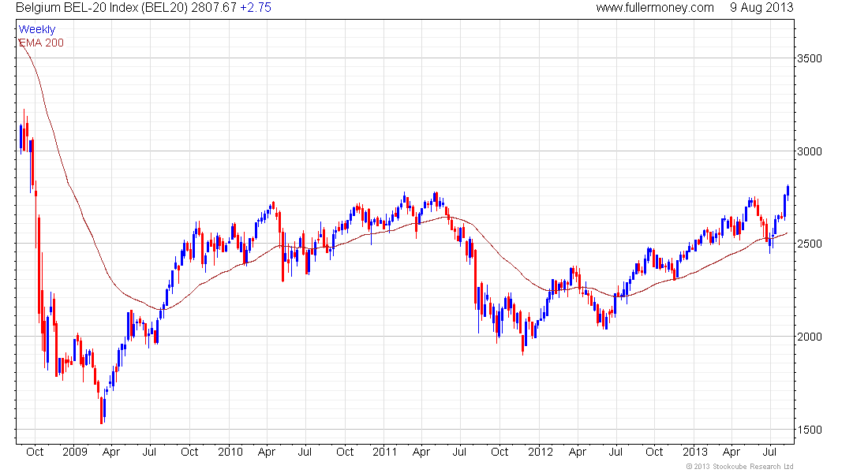Screen dimensions: 868x473
Task: Click the 3000 price axis label
Action: (810, 151)
